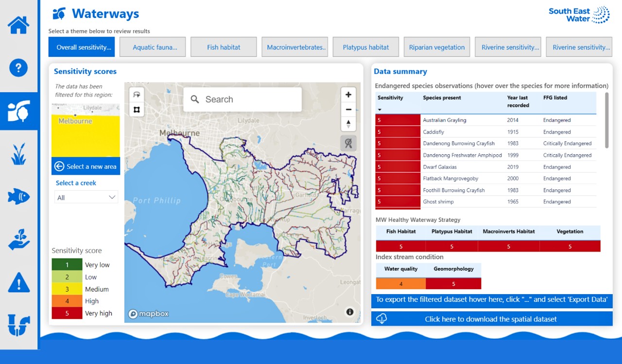622x364 pixels.
Task: Click Select a new area button
Action: pyautogui.click(x=86, y=166)
